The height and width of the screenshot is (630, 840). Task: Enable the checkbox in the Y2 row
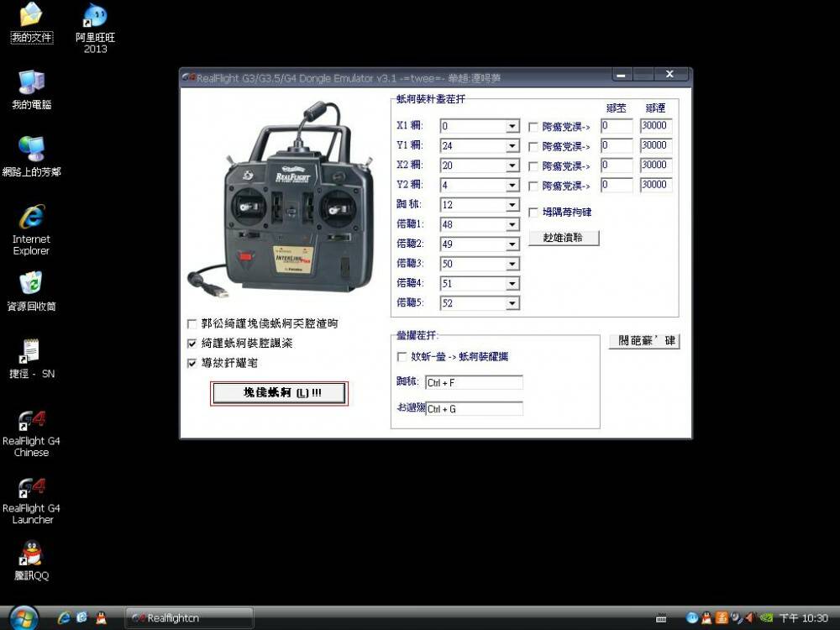point(533,186)
